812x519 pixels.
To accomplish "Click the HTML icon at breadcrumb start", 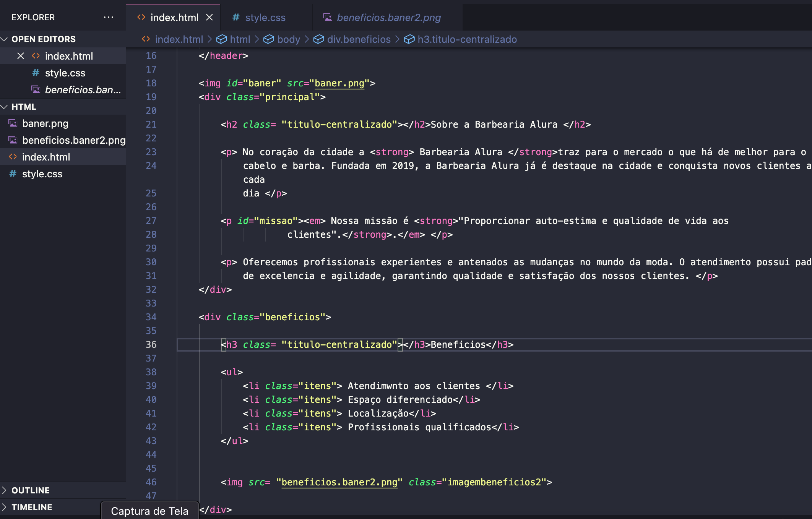I will click(146, 39).
